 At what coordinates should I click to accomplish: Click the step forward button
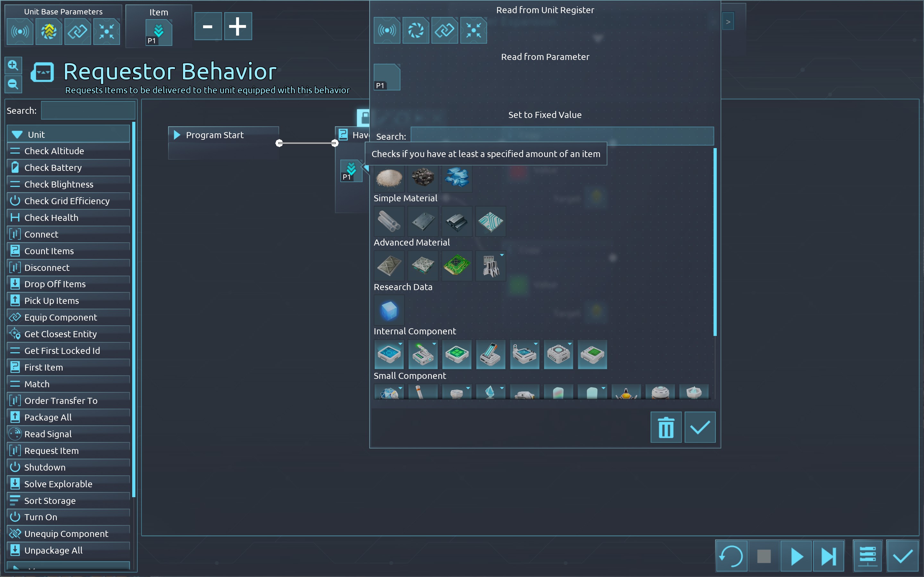click(828, 556)
